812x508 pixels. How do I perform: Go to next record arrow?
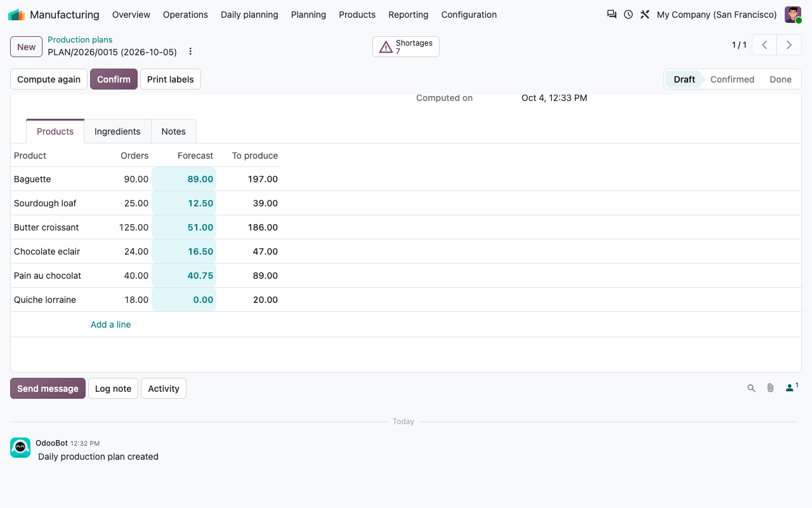click(789, 45)
